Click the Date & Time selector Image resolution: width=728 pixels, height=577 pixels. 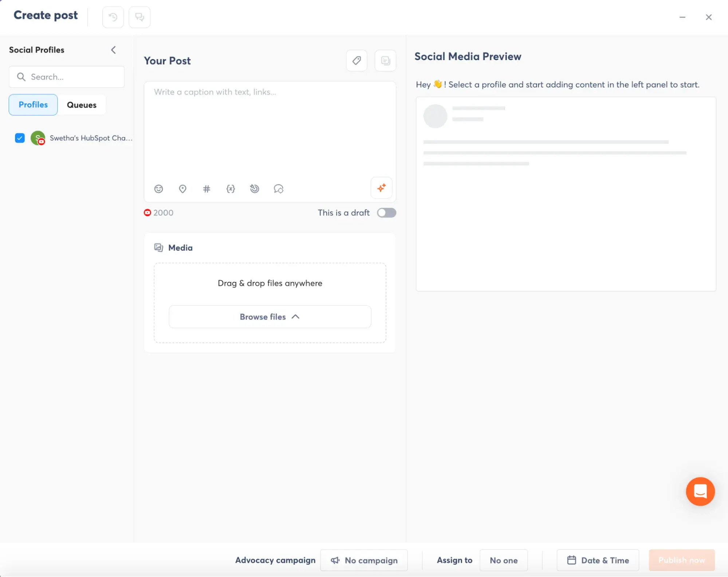click(597, 560)
